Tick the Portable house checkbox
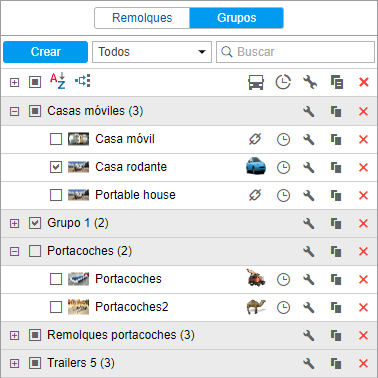Screen dimensions: 378x378 56,195
